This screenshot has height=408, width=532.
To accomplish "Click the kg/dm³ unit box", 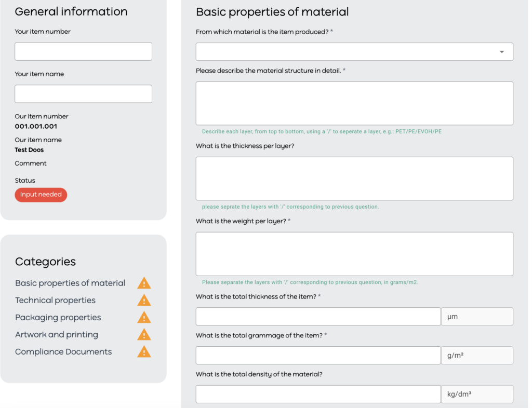I will (x=477, y=394).
